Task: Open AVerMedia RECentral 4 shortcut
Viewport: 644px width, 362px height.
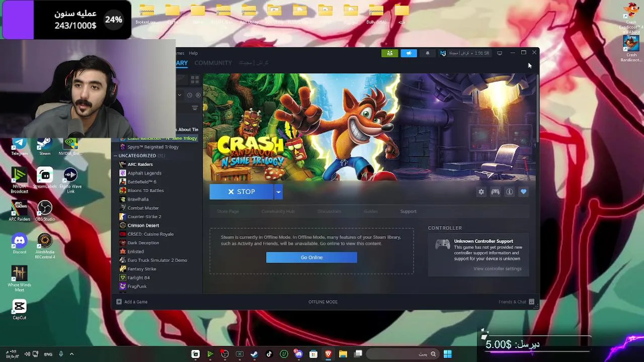Action: 45,246
